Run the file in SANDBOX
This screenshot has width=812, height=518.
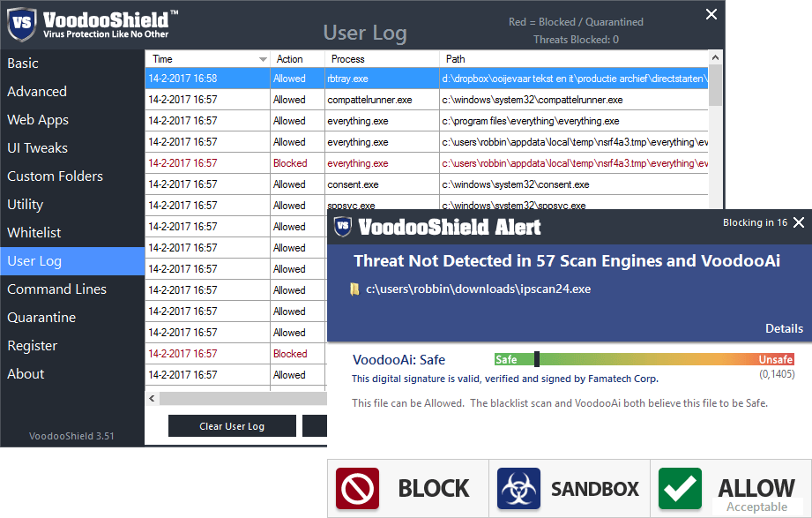coord(570,489)
